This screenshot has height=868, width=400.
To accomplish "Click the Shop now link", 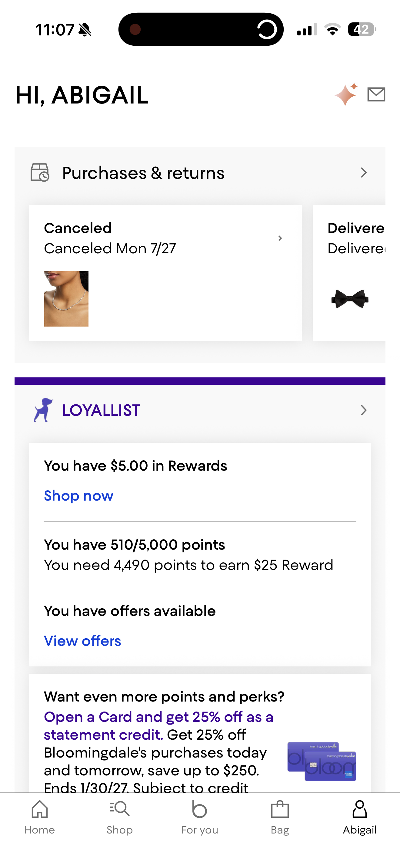I will point(78,496).
